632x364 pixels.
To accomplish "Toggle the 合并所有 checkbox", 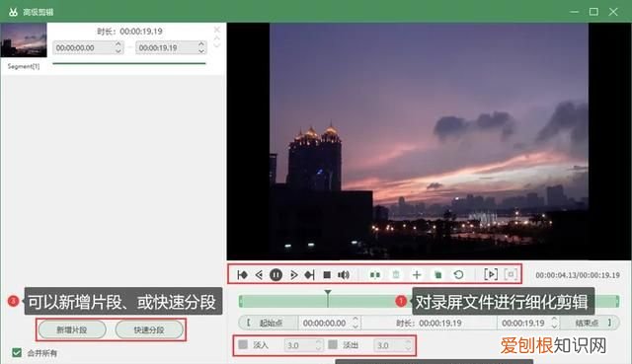I will [17, 353].
